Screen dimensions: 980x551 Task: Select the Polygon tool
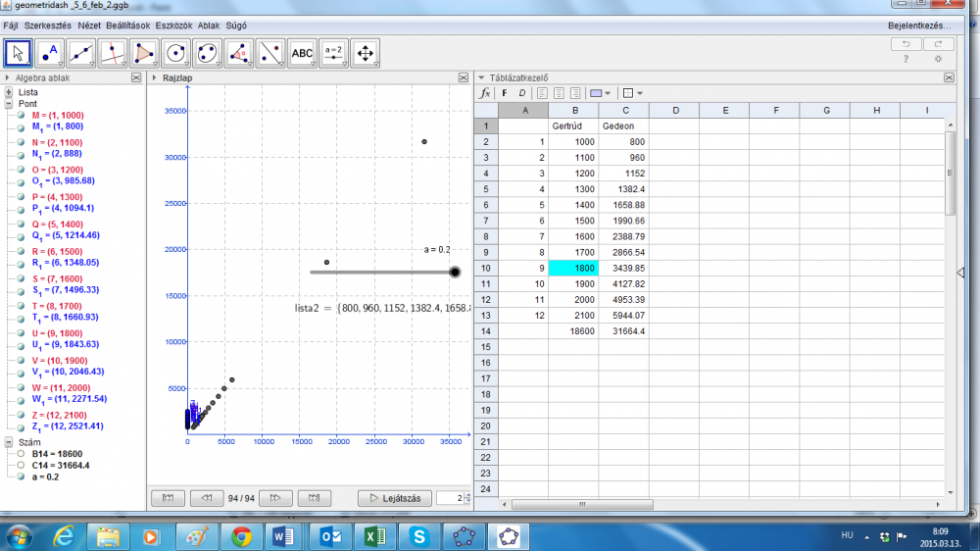(x=145, y=52)
